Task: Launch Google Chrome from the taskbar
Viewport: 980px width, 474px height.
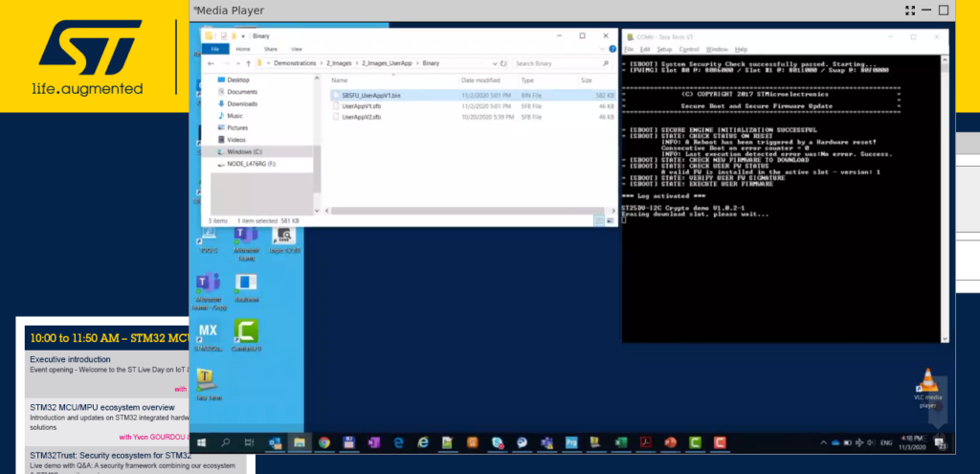Action: pos(323,442)
